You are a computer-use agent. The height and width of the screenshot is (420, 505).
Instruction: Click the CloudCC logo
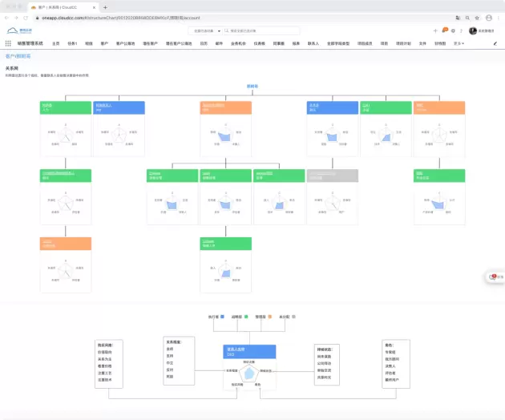(18, 30)
